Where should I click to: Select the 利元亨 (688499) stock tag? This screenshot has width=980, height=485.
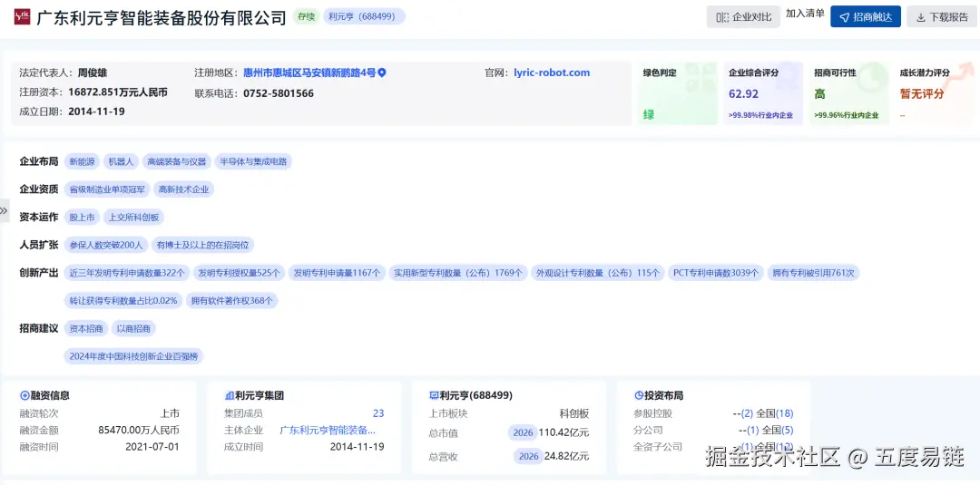point(365,16)
